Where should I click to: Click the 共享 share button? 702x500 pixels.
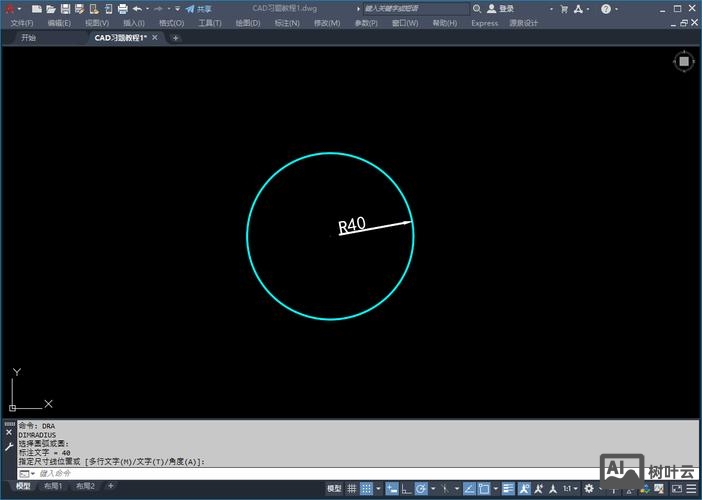[x=203, y=9]
